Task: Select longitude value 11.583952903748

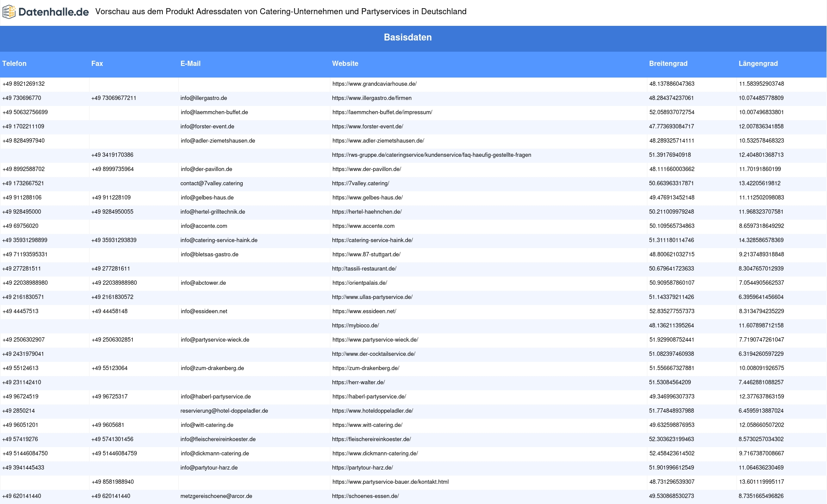Action: coord(762,84)
